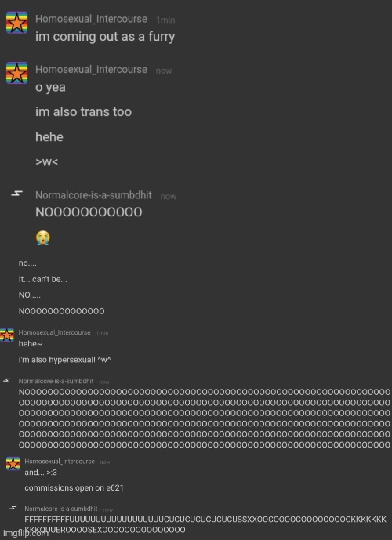The image size is (392, 540).
Task: Click the 'It... can't be...' message
Action: tap(42, 279)
